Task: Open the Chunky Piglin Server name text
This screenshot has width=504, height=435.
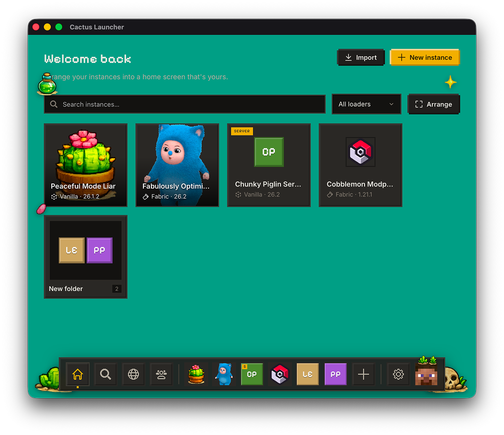Action: click(268, 184)
